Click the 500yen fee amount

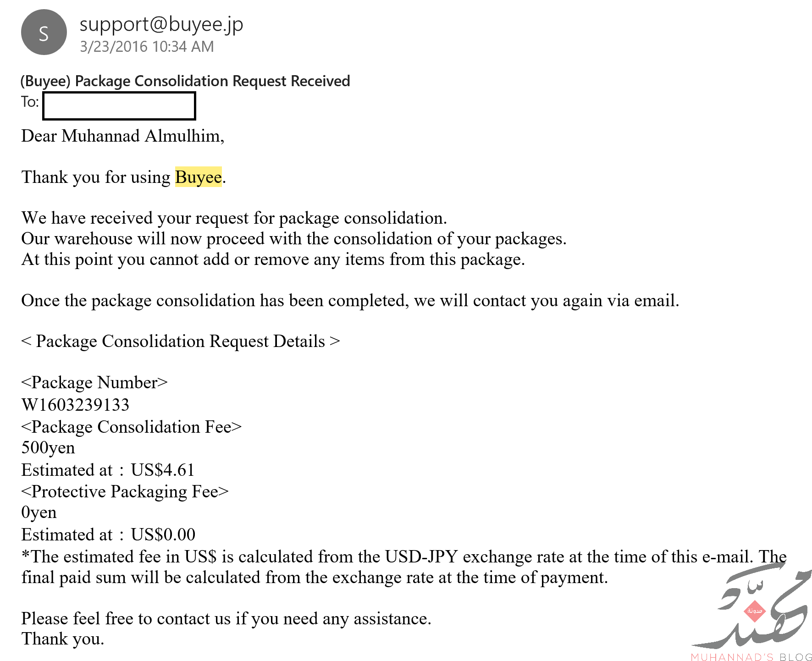tap(48, 448)
